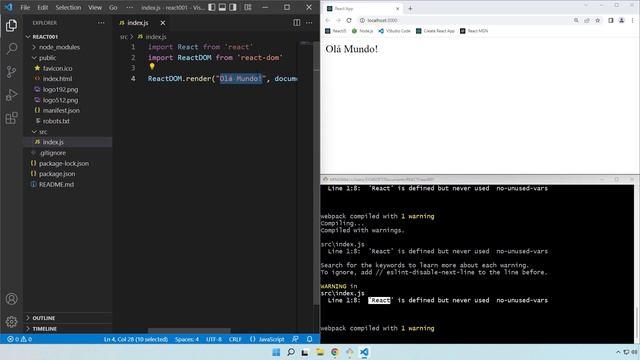Toggle the primary side bar layout icon
Image resolution: width=640 pixels, height=360 pixels.
(x=211, y=7)
